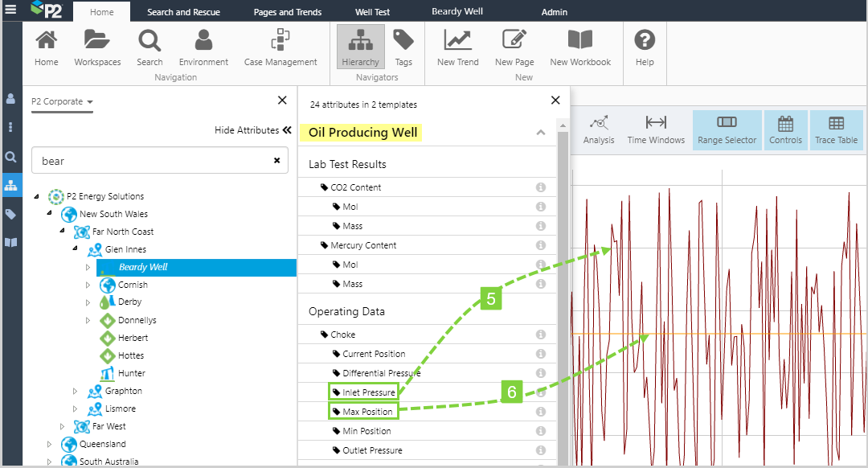Open Workspaces from the ribbon
The width and height of the screenshot is (868, 468).
coord(97,47)
